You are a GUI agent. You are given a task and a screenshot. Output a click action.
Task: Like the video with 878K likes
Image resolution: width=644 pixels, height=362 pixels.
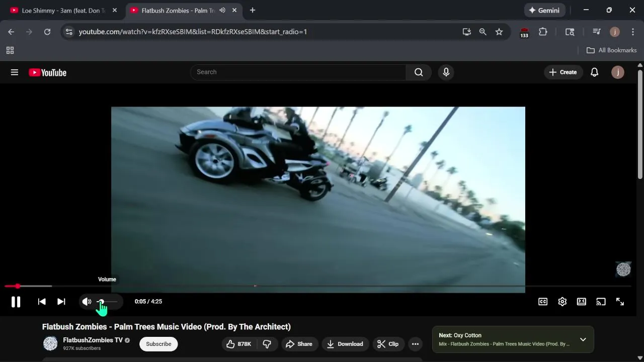[238, 344]
